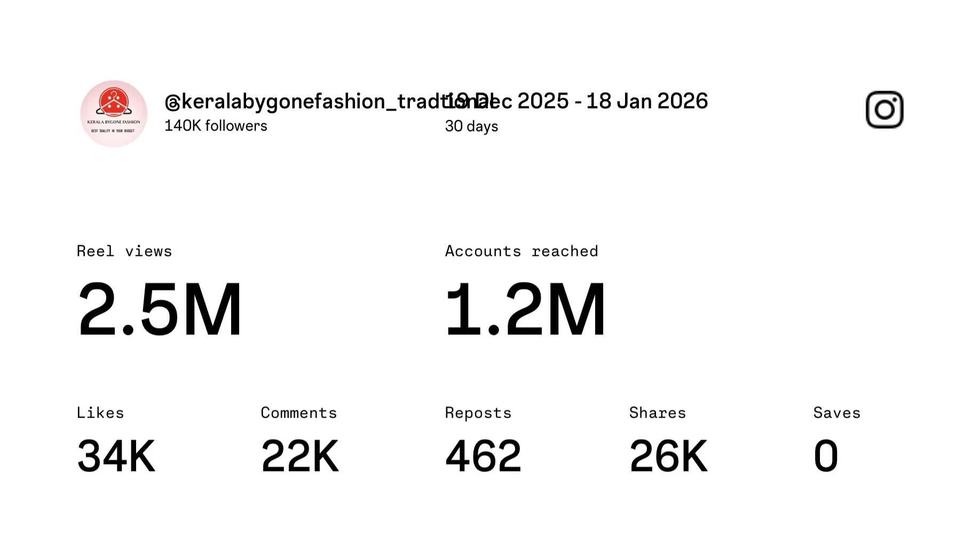Open the Kerala Bygone Fashion profile picture
The width and height of the screenshot is (980, 551).
[x=114, y=114]
